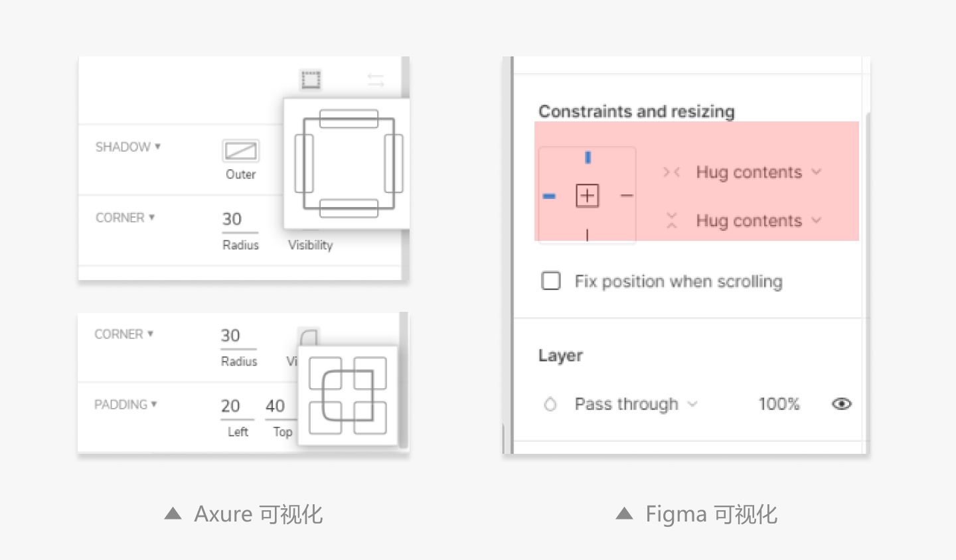This screenshot has height=560, width=956.
Task: Open the vertical Hug contents dropdown
Action: pos(758,221)
